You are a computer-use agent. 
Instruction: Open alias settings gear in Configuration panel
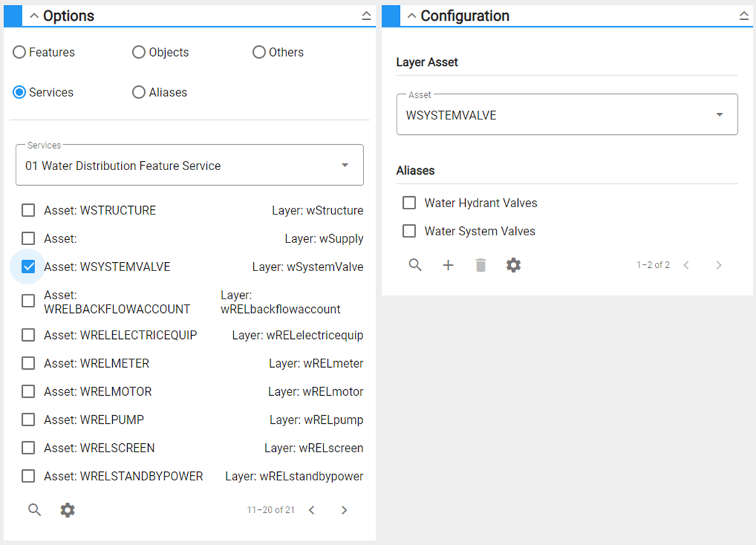[513, 265]
